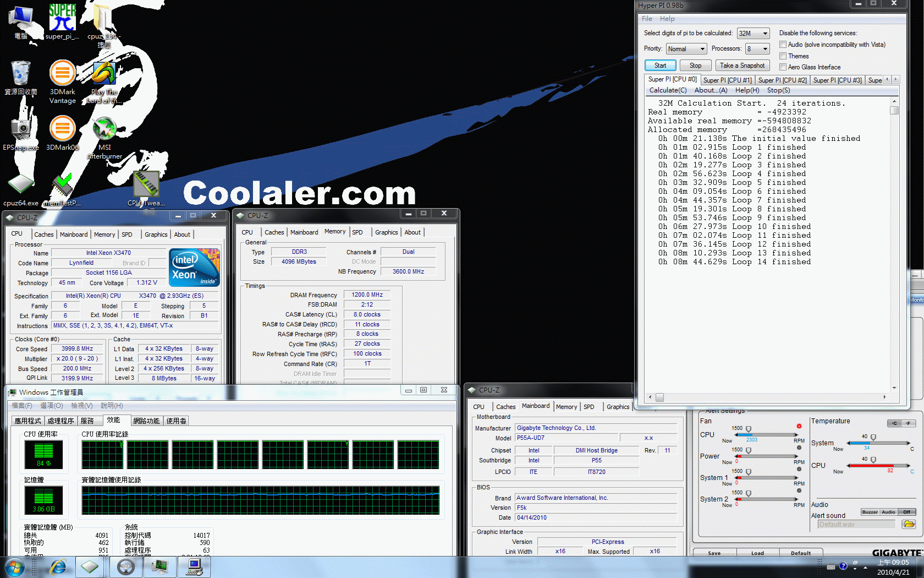924x578 pixels.
Task: Click Default in Gigabyte alert settings
Action: [801, 553]
